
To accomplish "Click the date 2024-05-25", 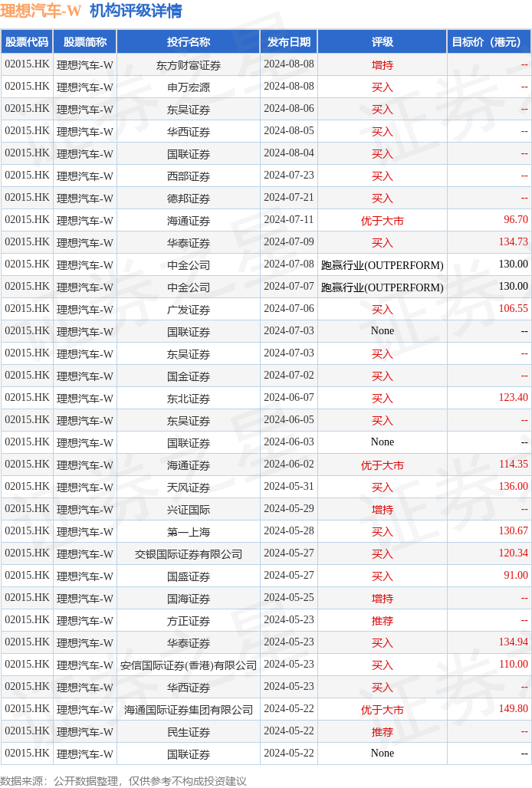I will [289, 598].
